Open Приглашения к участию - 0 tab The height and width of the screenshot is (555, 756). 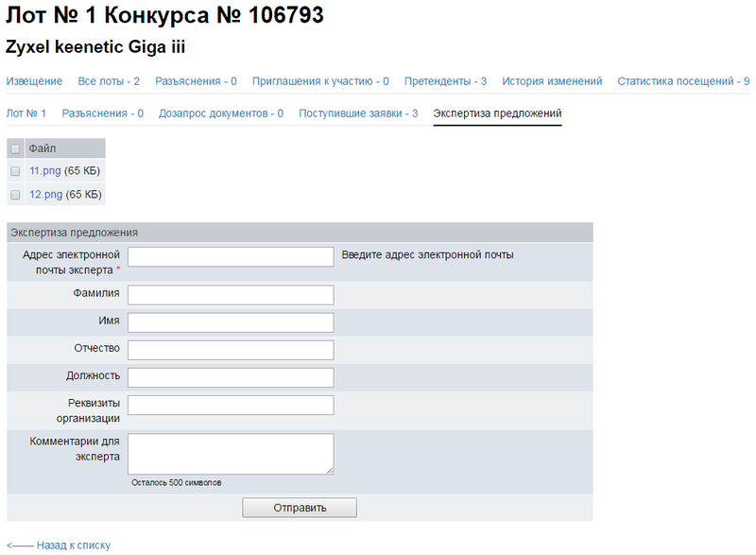tap(320, 81)
